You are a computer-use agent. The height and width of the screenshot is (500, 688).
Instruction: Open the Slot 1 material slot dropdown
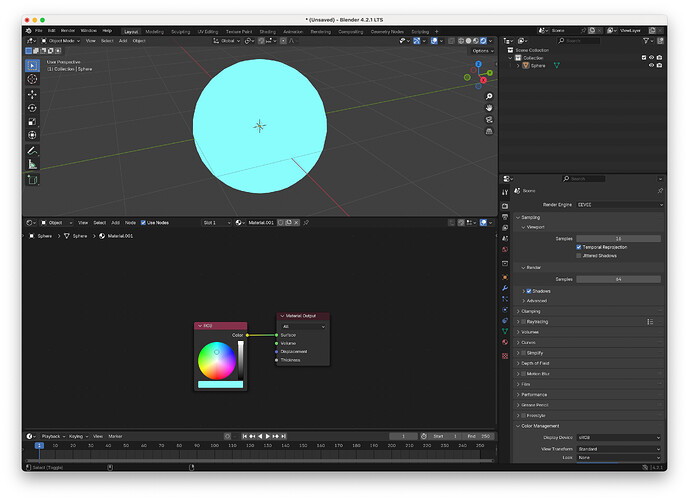[216, 223]
